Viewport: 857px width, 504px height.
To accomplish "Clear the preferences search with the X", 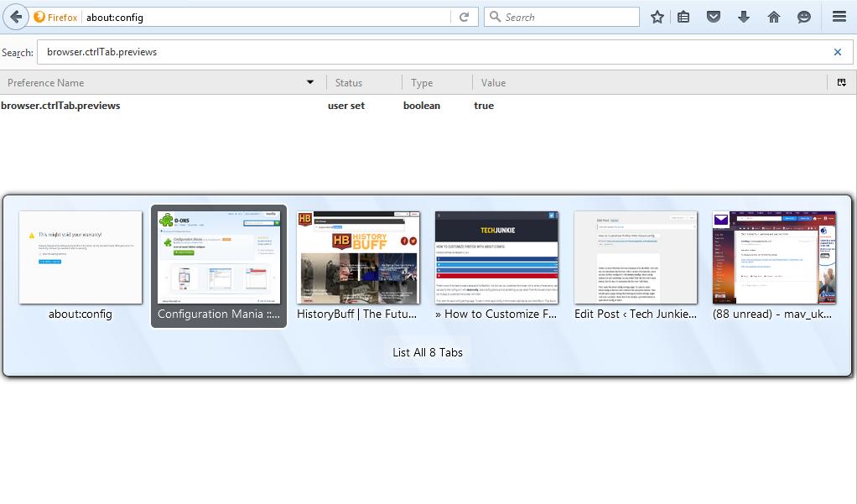I will point(837,52).
